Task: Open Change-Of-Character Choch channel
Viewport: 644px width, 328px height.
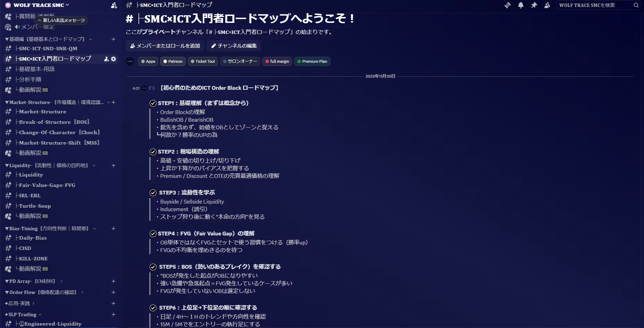Action: 60,132
